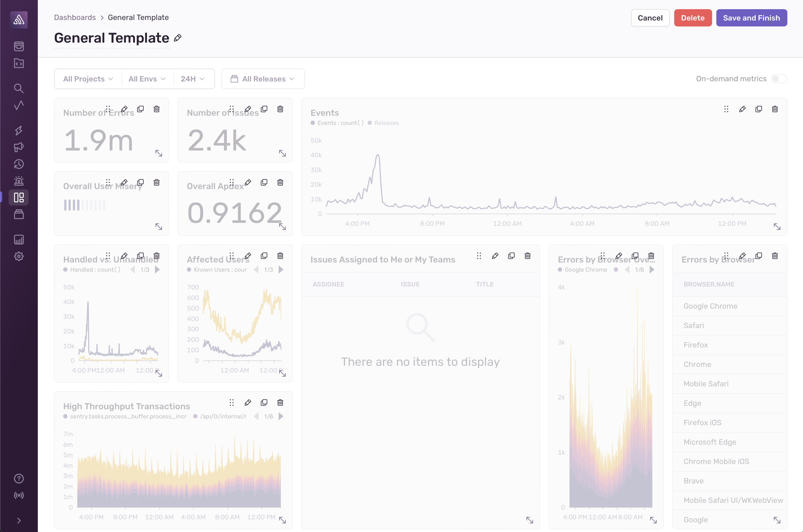Open the All Projects dropdown

tap(88, 79)
